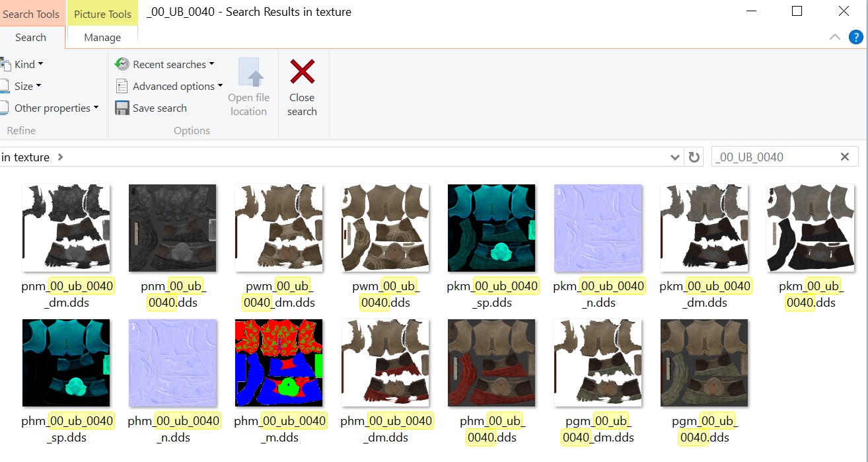Click the Recent searches clock icon
This screenshot has height=462, width=868.
122,64
